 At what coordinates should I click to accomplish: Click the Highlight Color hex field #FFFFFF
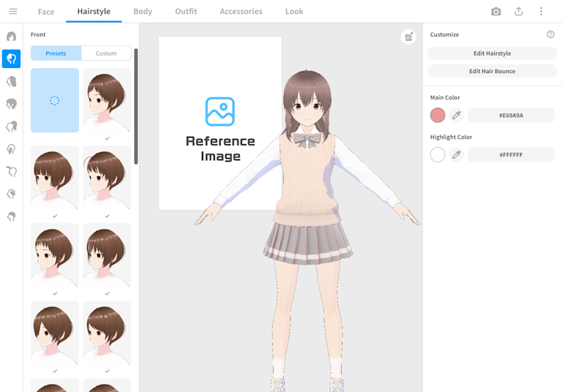[511, 155]
